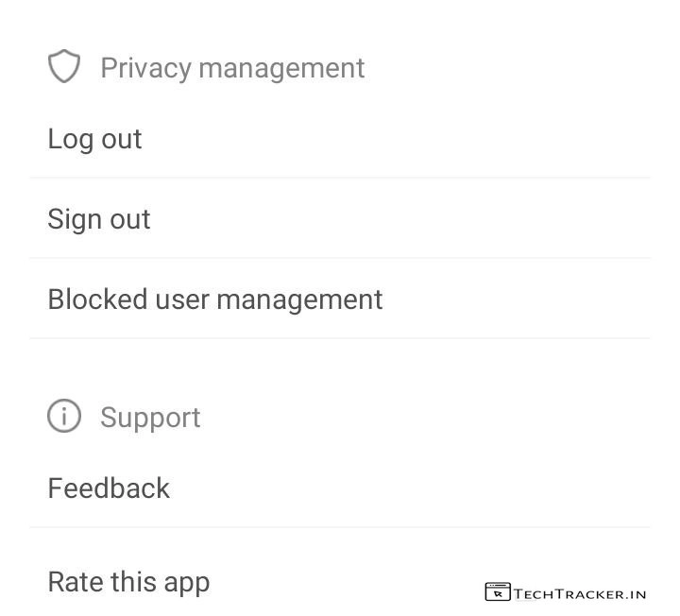680x616 pixels.
Task: Select the Support section header text
Action: (x=150, y=418)
